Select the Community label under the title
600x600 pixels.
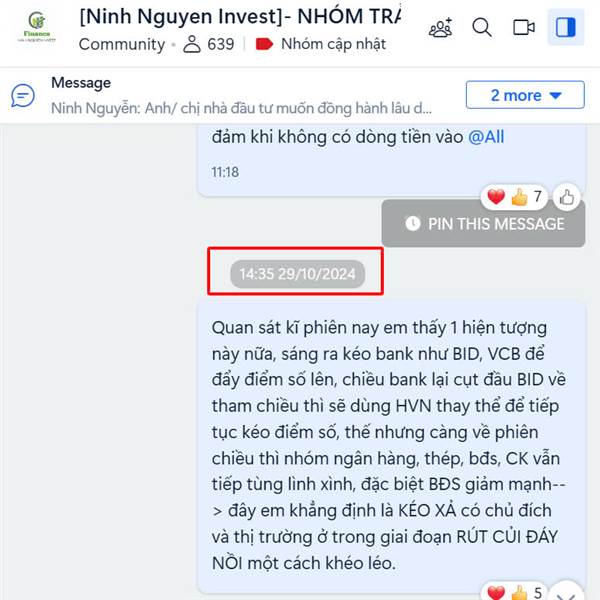[122, 44]
